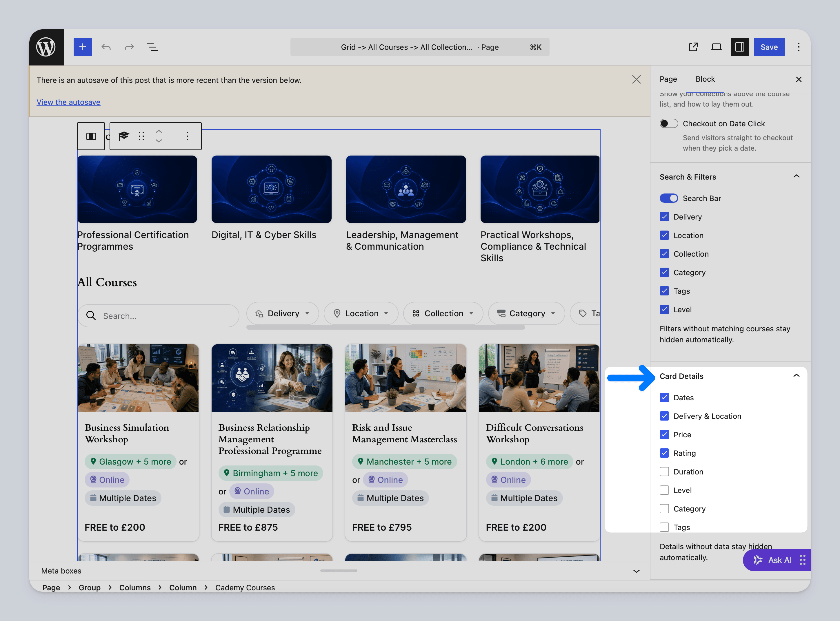The height and width of the screenshot is (621, 840).
Task: Click the Glasgow + 5 more location tag
Action: (x=130, y=462)
